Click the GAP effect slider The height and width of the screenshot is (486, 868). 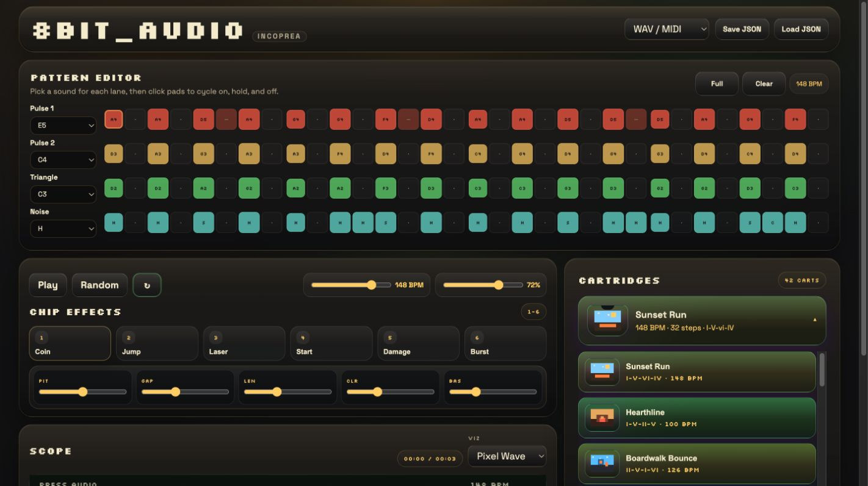pos(185,392)
